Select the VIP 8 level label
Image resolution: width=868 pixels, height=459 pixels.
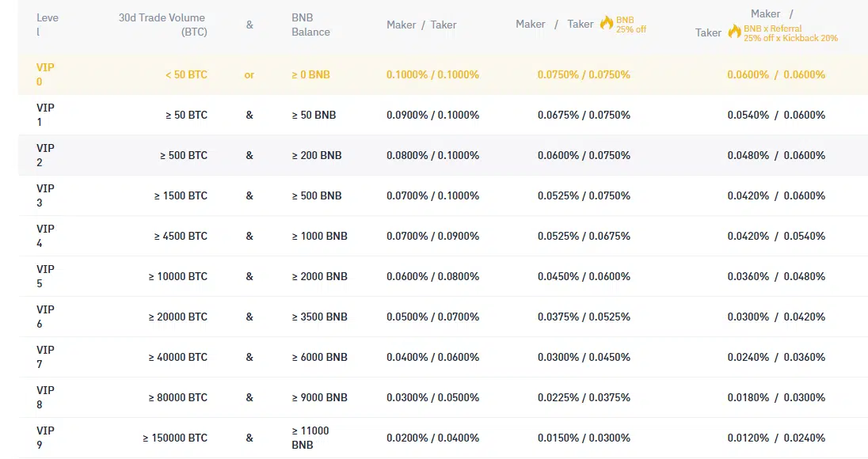point(45,397)
